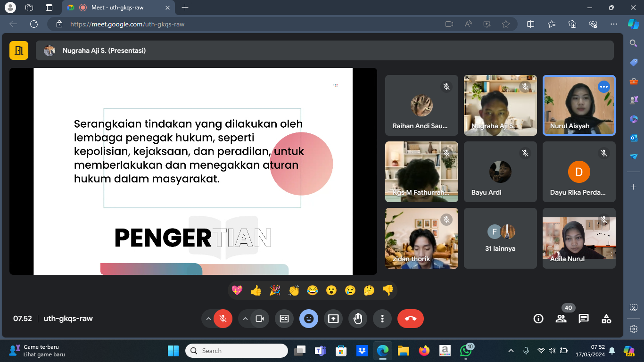This screenshot has height=362, width=644.
Task: Select the Meet - uth-gkqs-raw browser tab
Action: click(x=118, y=8)
